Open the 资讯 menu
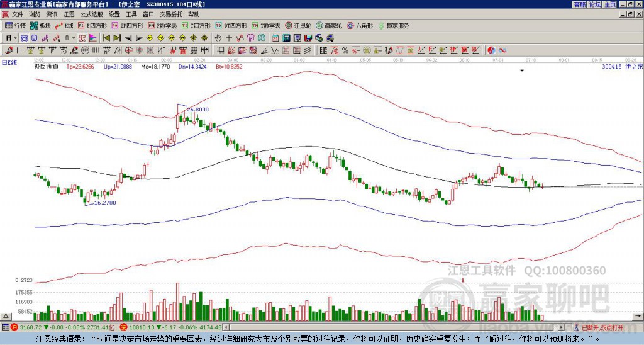Image resolution: width=644 pixels, height=345 pixels. coord(52,14)
